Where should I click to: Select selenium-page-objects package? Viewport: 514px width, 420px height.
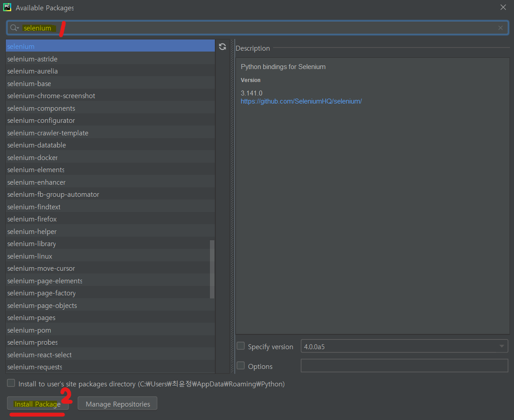tap(110, 305)
